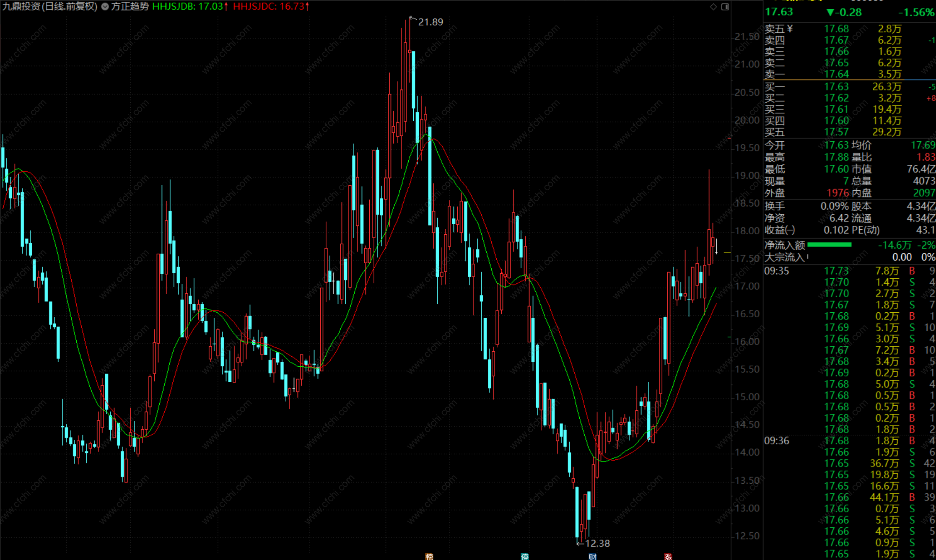Click the orange 榜 marker on timeline
Image resolution: width=936 pixels, height=560 pixels.
coord(429,556)
